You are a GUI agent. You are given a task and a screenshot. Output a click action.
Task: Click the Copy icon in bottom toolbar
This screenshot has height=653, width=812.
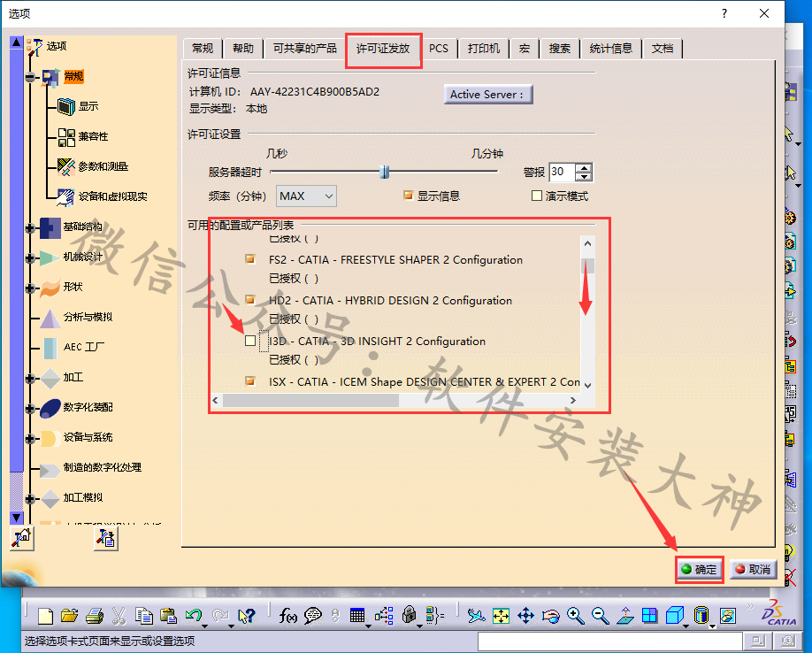point(143,616)
